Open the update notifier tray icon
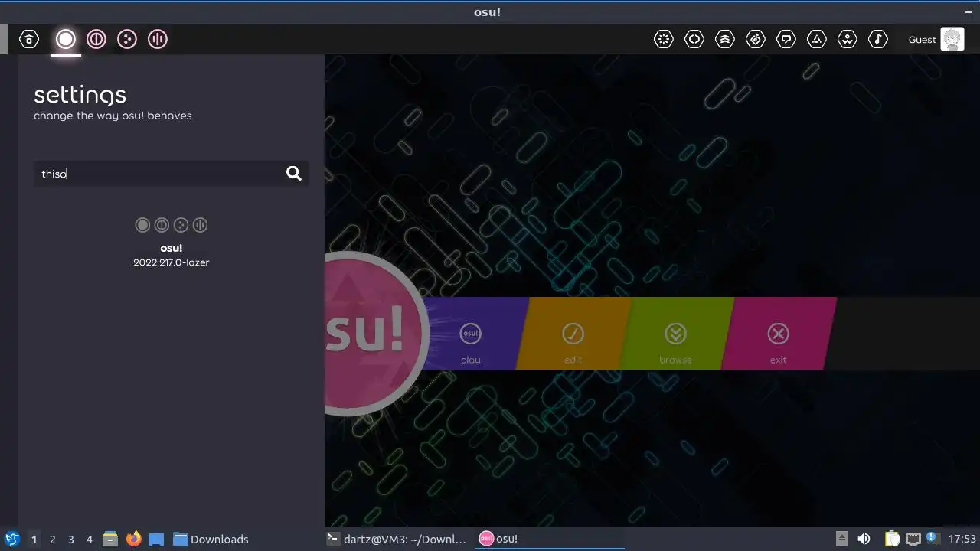The height and width of the screenshot is (551, 980). point(932,538)
